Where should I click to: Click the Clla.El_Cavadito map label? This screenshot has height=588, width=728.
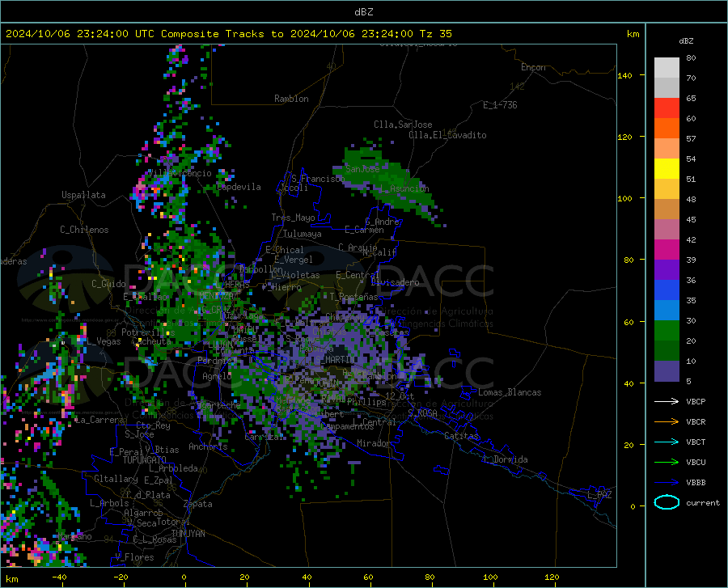pos(447,135)
